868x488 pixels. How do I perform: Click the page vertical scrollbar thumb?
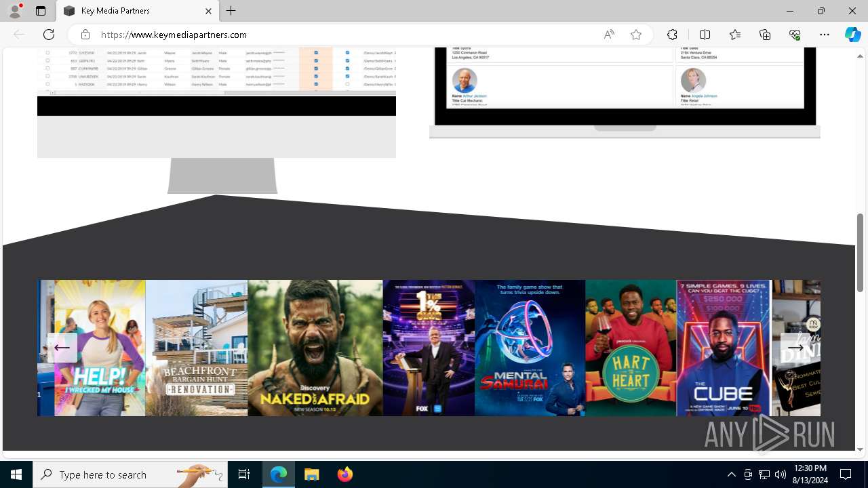coord(861,252)
